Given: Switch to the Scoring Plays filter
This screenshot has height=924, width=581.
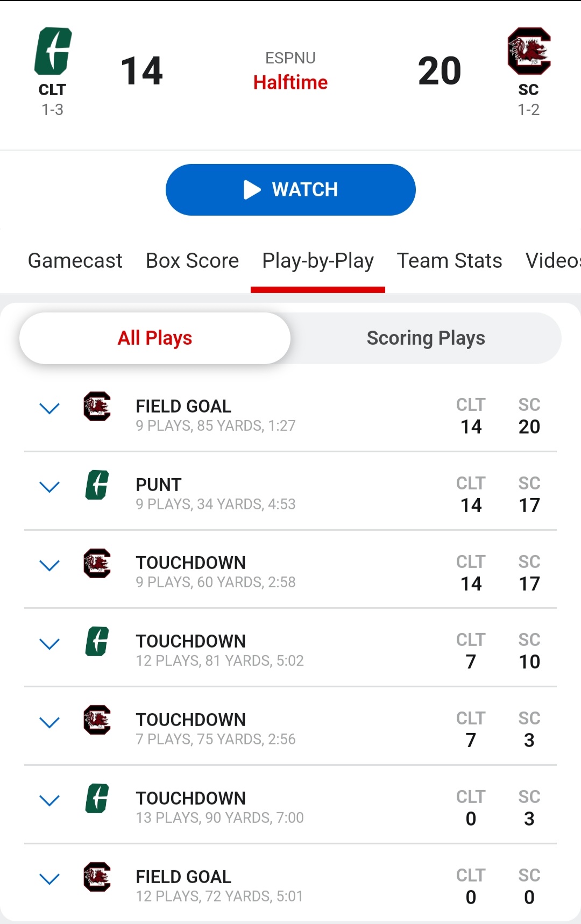Looking at the screenshot, I should coord(426,338).
